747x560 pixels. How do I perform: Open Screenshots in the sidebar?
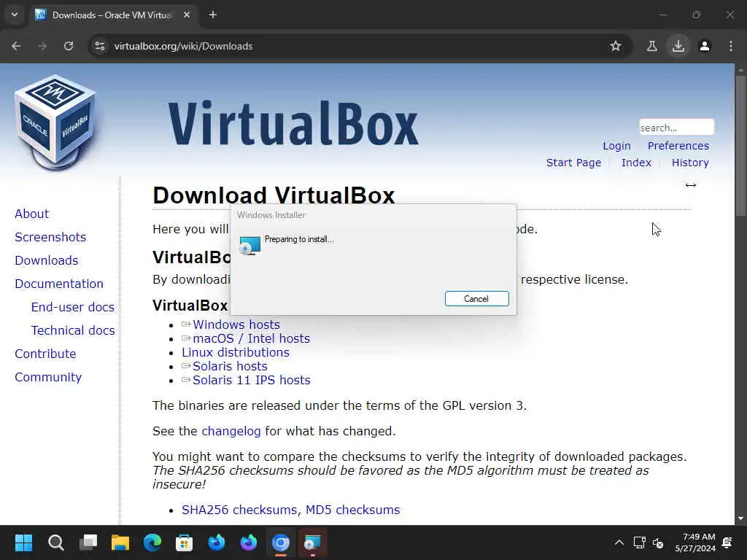click(50, 237)
